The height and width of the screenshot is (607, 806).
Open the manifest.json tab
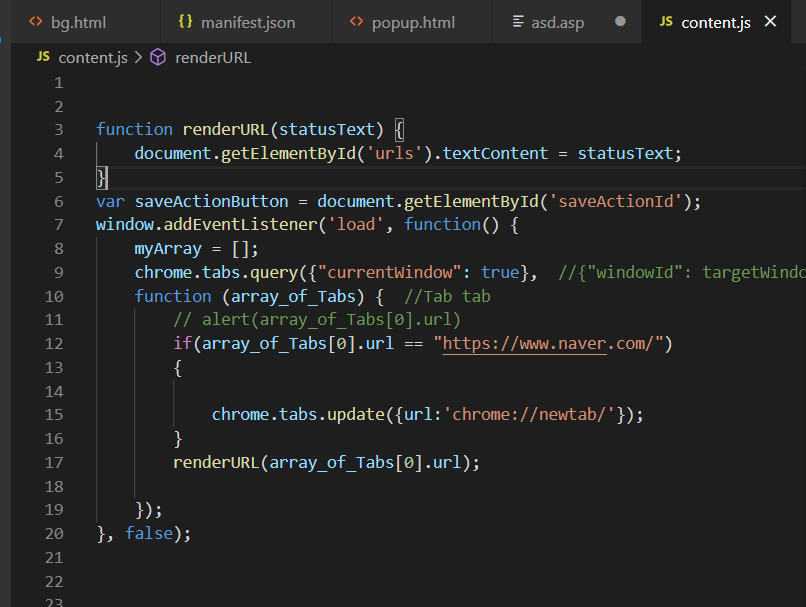coord(246,22)
